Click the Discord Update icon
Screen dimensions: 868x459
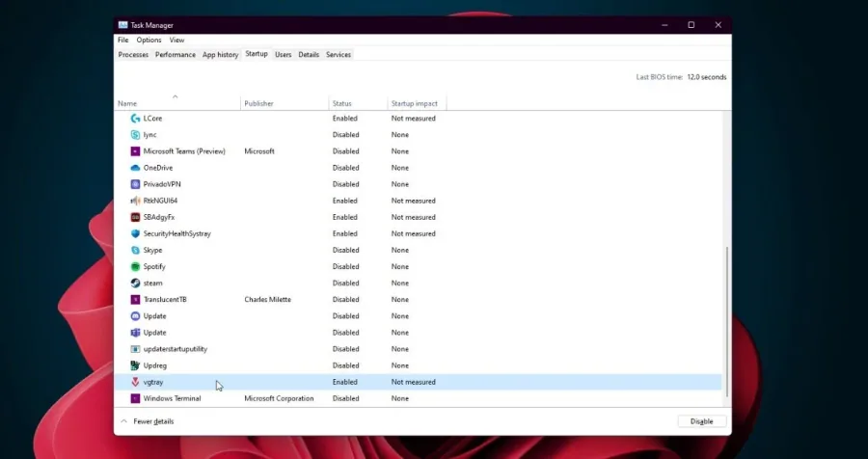click(x=135, y=316)
